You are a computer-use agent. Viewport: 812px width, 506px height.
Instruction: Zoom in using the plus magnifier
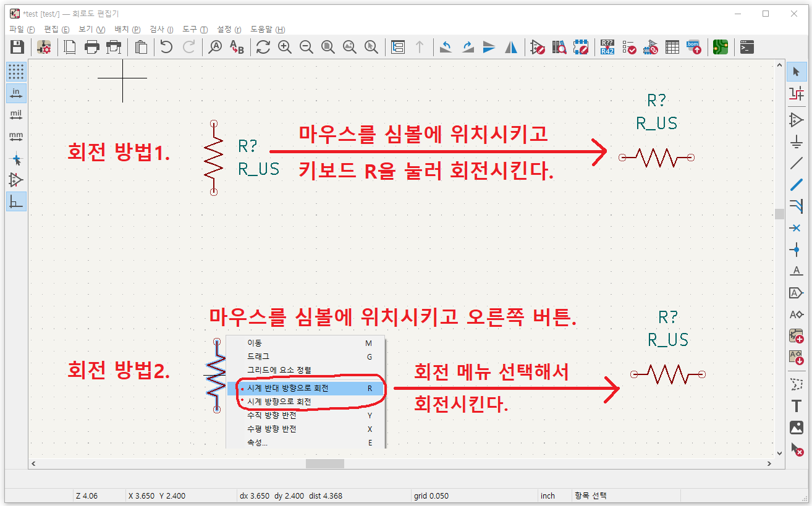(x=285, y=47)
